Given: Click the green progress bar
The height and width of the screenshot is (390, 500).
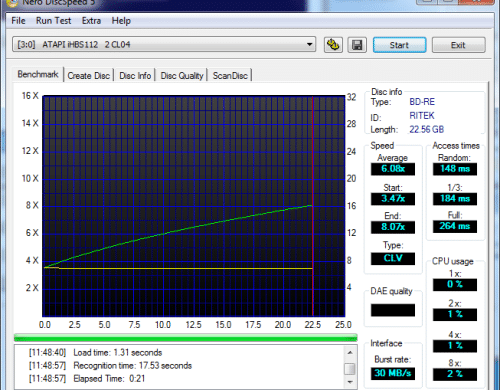Looking at the screenshot, I should [186, 338].
